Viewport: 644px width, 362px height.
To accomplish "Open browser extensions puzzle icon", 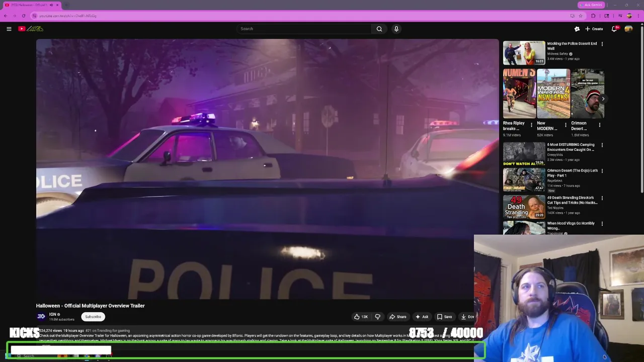I will tap(593, 16).
